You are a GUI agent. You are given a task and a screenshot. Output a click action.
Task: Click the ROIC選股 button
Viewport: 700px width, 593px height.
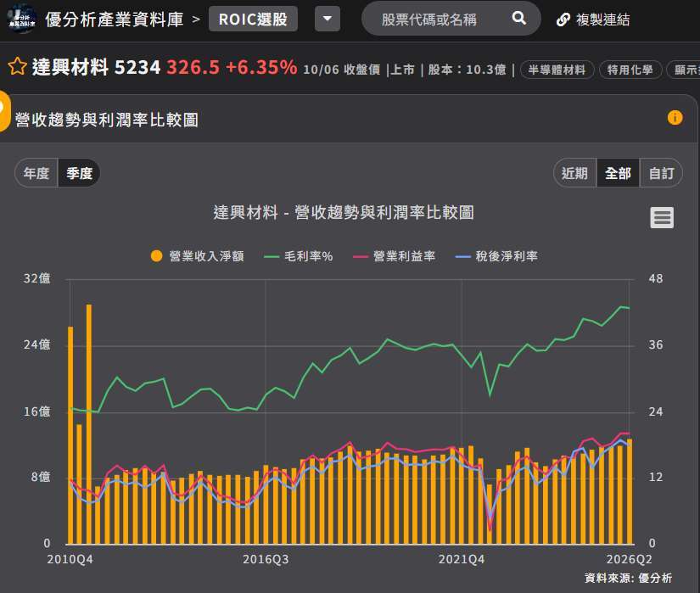253,19
